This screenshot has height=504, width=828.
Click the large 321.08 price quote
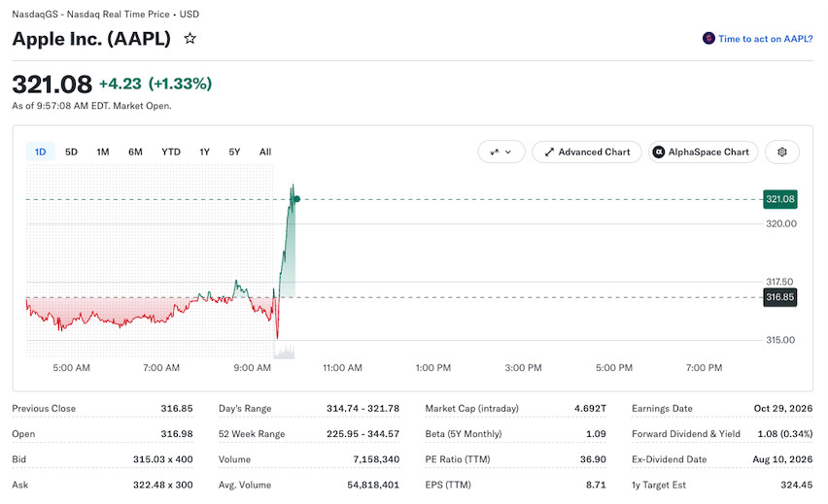52,84
